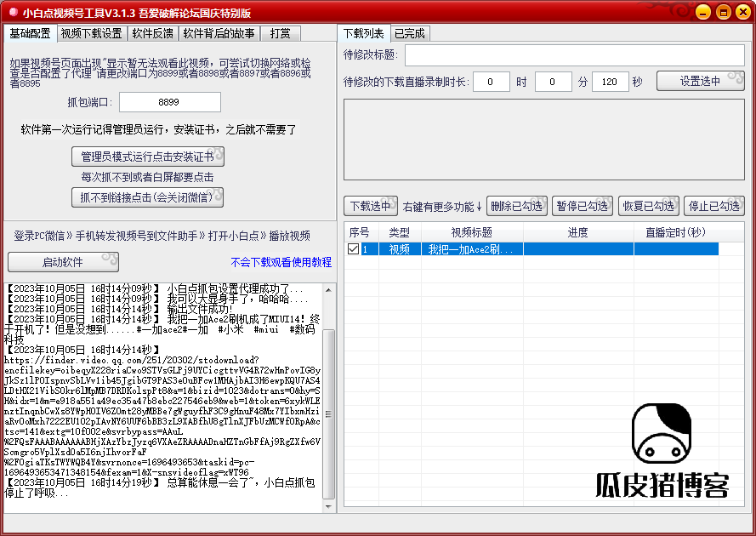Click the 输出文件成功! log line
Viewport: 756px width, 536px height.
click(x=118, y=309)
